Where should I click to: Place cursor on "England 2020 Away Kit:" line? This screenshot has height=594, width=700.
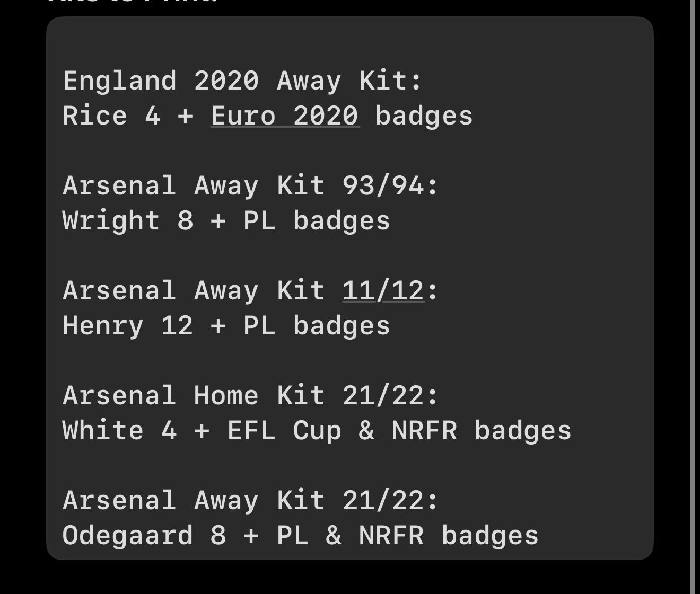pyautogui.click(x=242, y=81)
